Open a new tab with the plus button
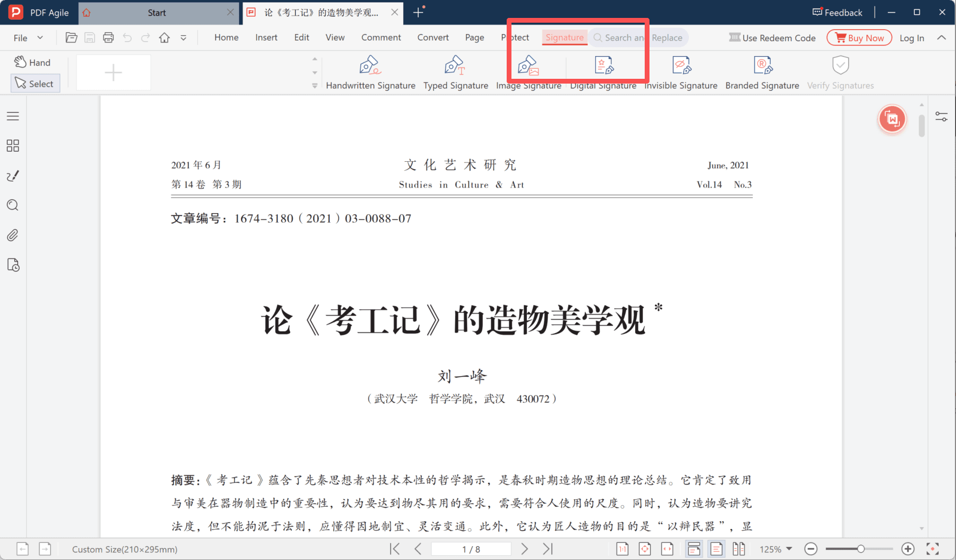This screenshot has width=956, height=560. 418,13
